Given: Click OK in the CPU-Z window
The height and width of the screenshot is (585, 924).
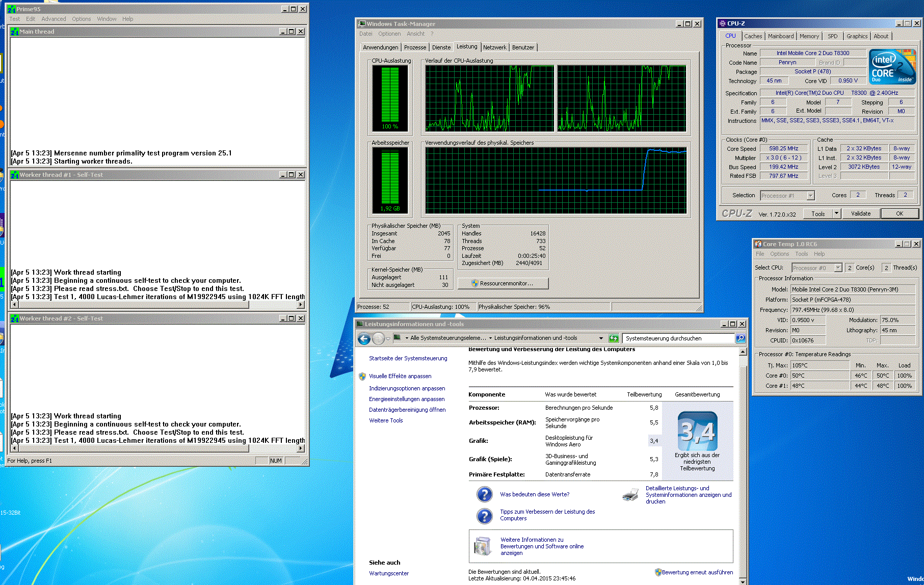Looking at the screenshot, I should point(900,214).
